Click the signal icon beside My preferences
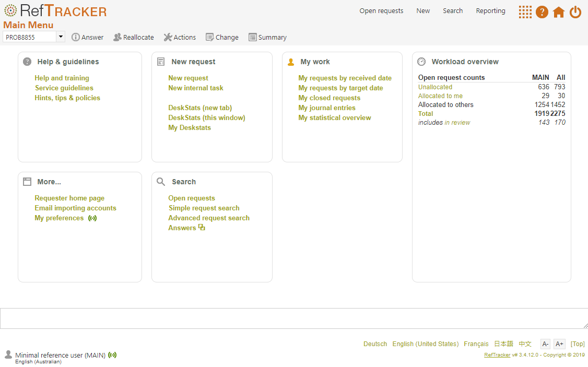The width and height of the screenshot is (588, 367). (92, 218)
